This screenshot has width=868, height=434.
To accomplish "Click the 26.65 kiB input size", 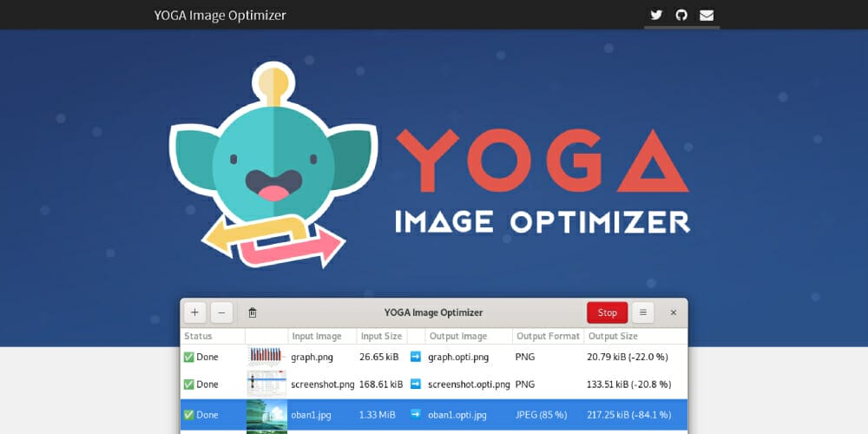I will (x=379, y=357).
